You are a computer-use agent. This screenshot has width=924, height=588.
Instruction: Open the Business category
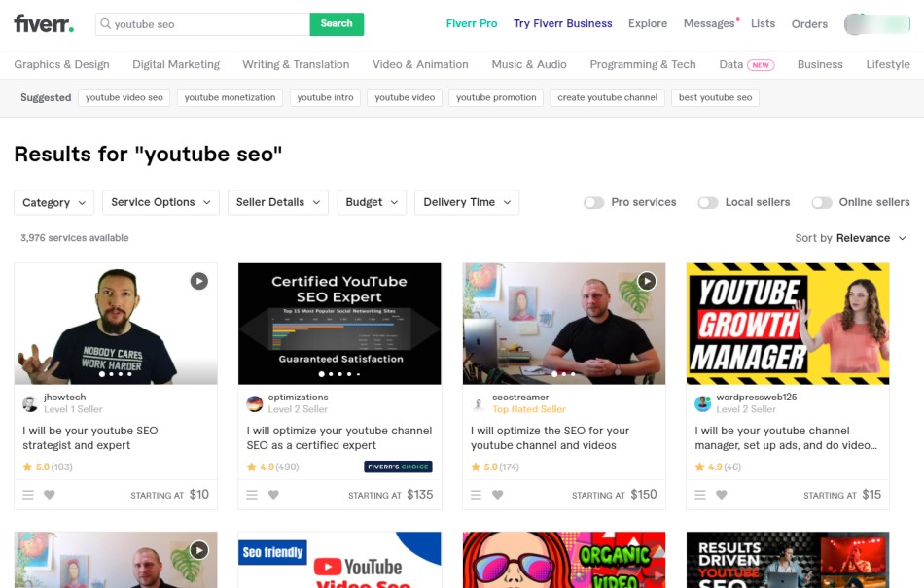coord(820,65)
